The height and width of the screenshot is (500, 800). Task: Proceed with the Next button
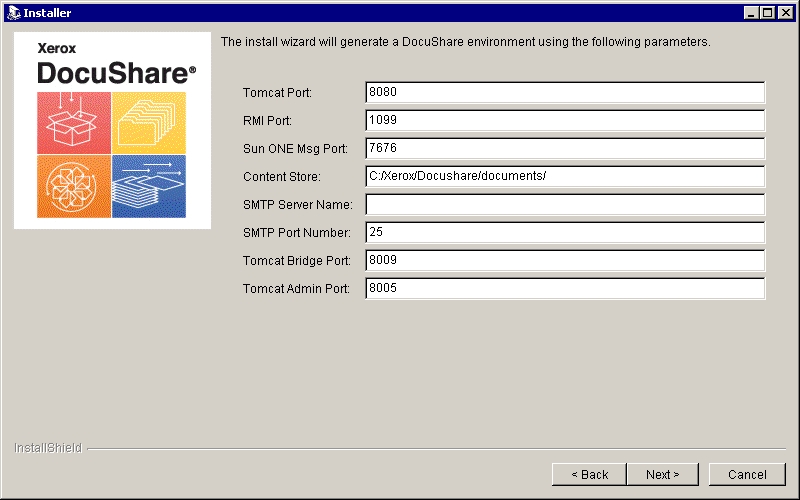coord(662,474)
